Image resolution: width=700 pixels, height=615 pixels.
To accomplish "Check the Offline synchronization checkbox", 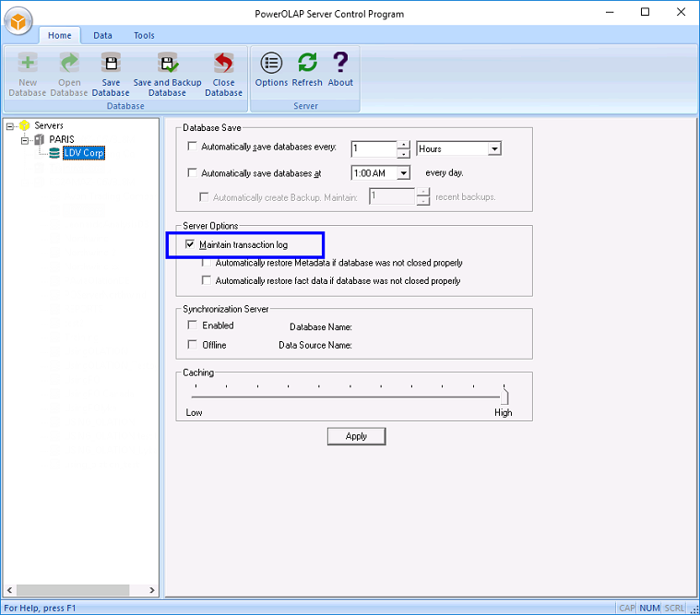I will [192, 345].
